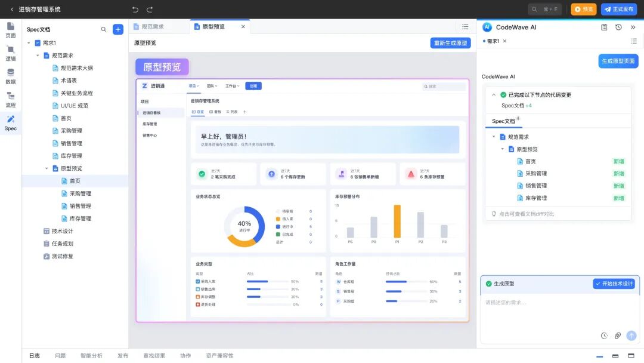Image resolution: width=644 pixels, height=363 pixels.
Task: Select 技术设计 in the Spec文档 tree
Action: tap(63, 231)
